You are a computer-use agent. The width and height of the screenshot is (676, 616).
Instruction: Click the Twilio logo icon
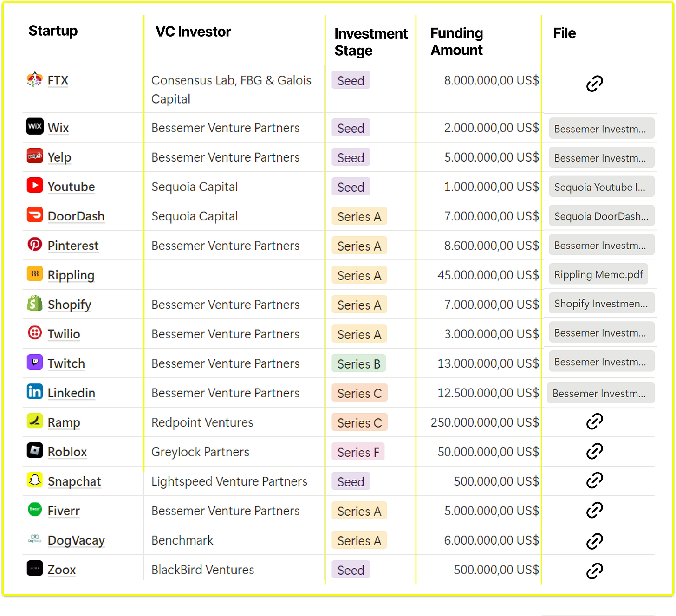coord(35,332)
